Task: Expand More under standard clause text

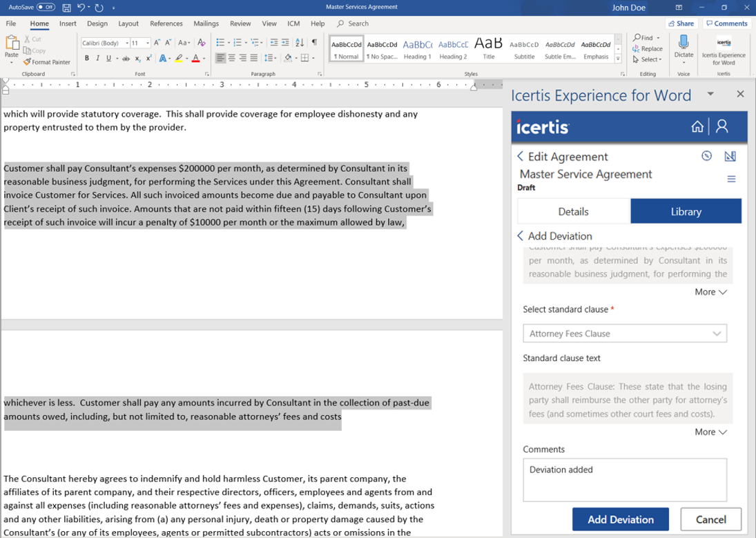Action: pyautogui.click(x=710, y=432)
